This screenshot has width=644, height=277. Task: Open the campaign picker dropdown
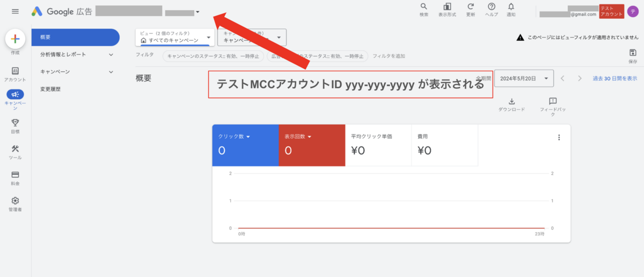pos(251,38)
